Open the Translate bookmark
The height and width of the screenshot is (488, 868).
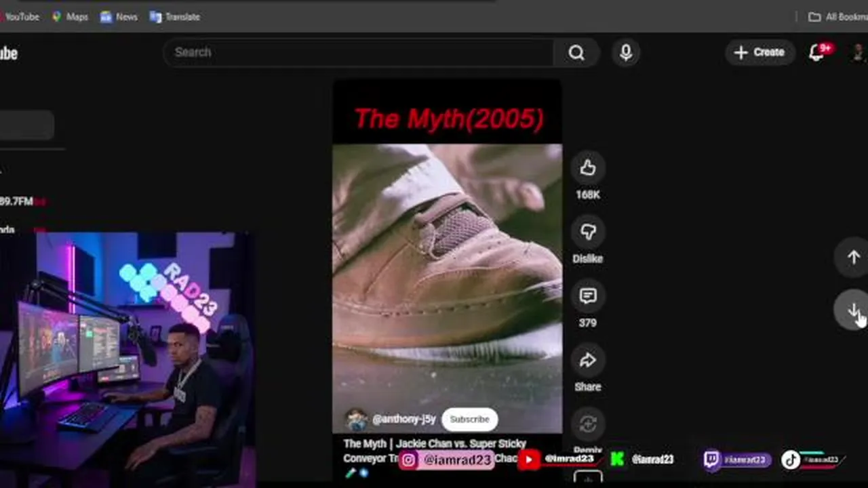[175, 17]
